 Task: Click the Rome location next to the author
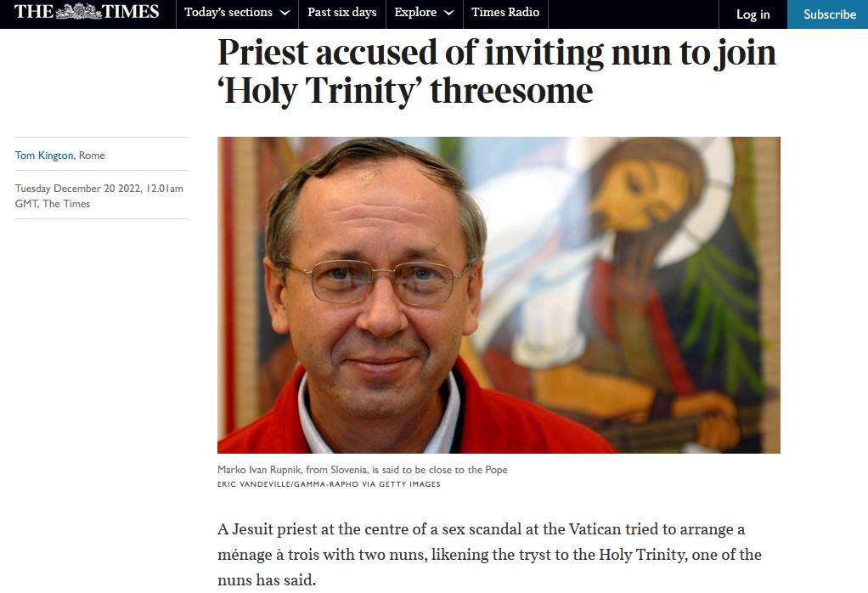tap(92, 155)
